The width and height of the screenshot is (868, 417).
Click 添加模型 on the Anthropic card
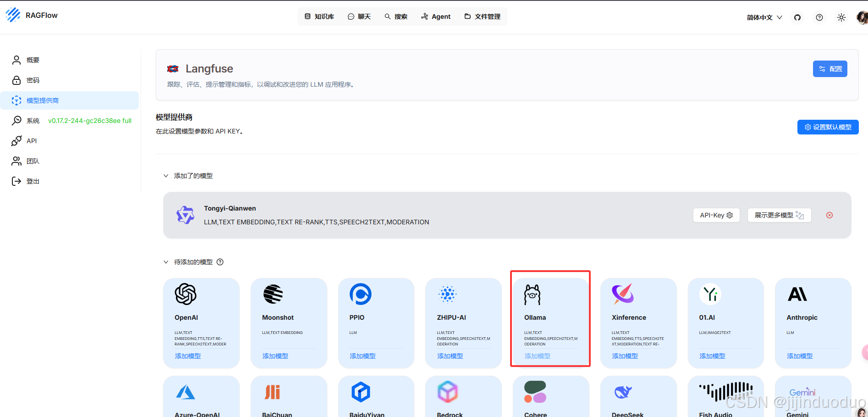click(x=800, y=356)
